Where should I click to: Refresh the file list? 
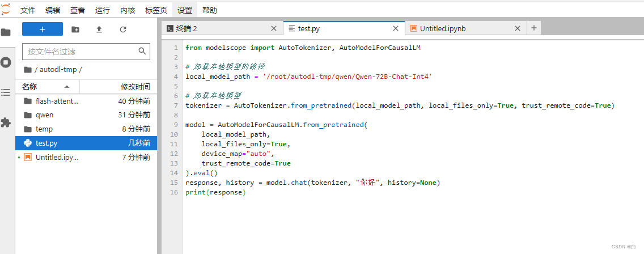[x=123, y=29]
